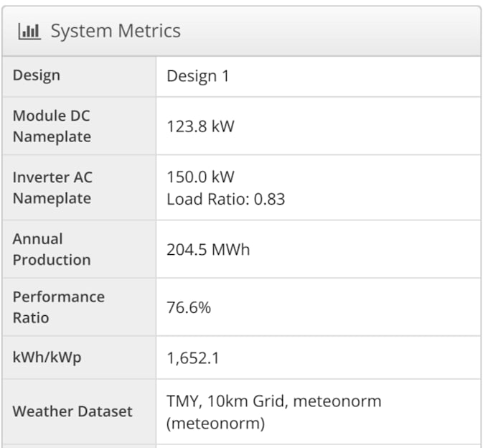Screen dimensions: 488x448
Task: Click the bar chart icon beside System Metrics
Action: [29, 31]
